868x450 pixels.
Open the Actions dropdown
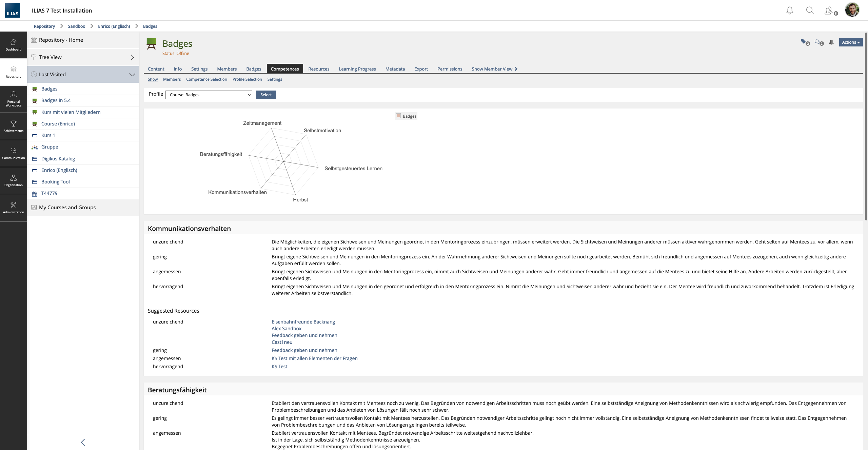pos(850,42)
